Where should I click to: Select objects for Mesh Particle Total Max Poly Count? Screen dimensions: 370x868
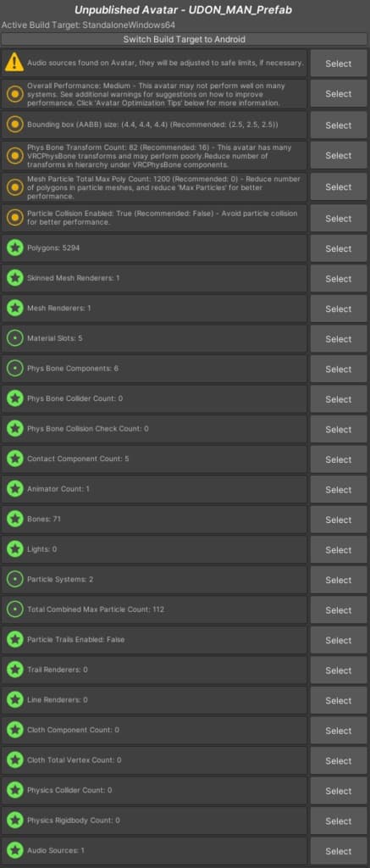coord(338,187)
